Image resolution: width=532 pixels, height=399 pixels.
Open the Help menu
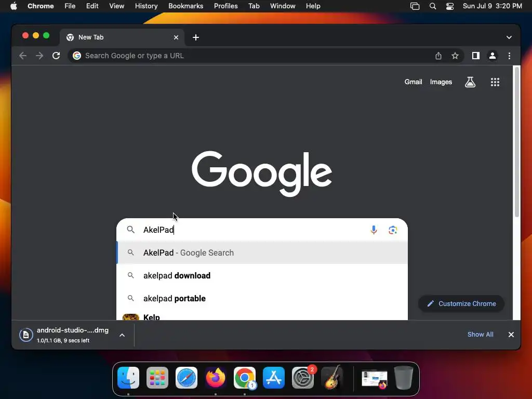(313, 6)
